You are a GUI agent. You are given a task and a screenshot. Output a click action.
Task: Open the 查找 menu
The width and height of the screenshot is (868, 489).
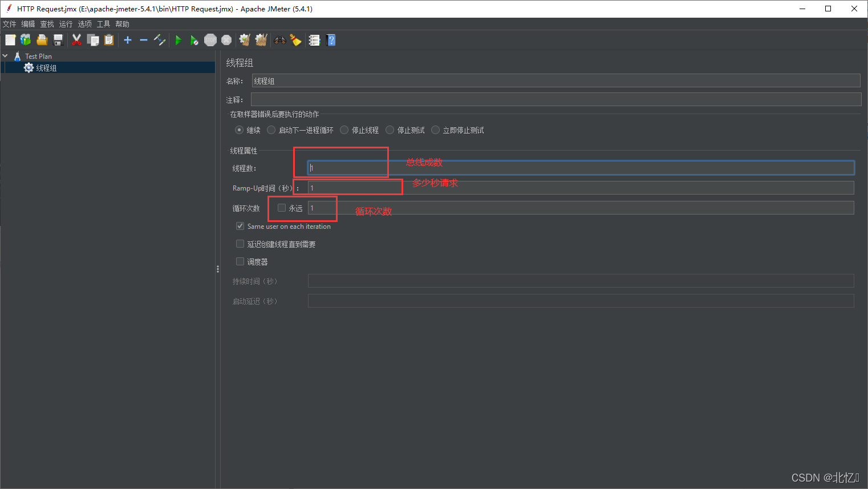pyautogui.click(x=47, y=24)
